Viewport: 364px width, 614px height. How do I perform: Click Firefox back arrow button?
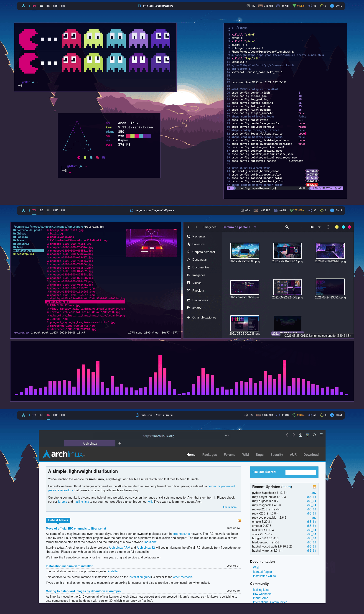click(x=287, y=435)
